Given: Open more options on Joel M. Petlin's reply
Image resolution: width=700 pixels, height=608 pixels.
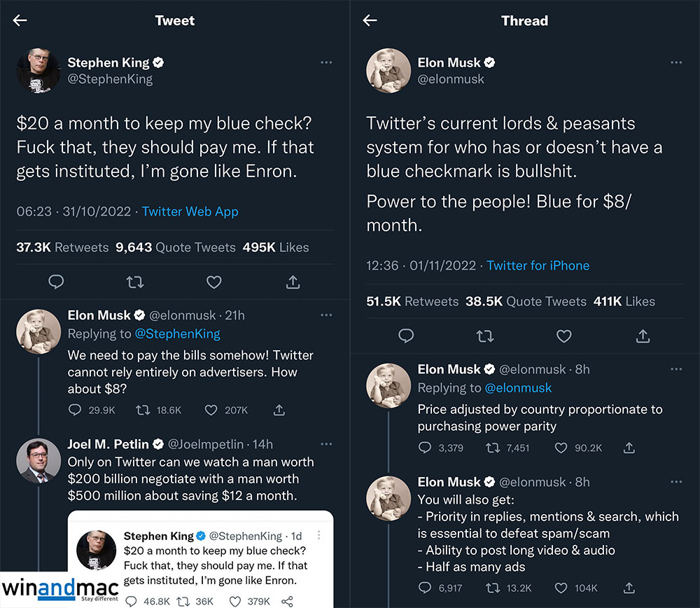Looking at the screenshot, I should [326, 444].
